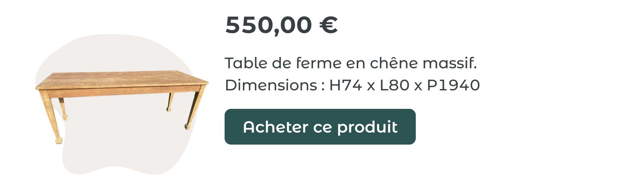Click the 550,00 price amount

click(268, 25)
